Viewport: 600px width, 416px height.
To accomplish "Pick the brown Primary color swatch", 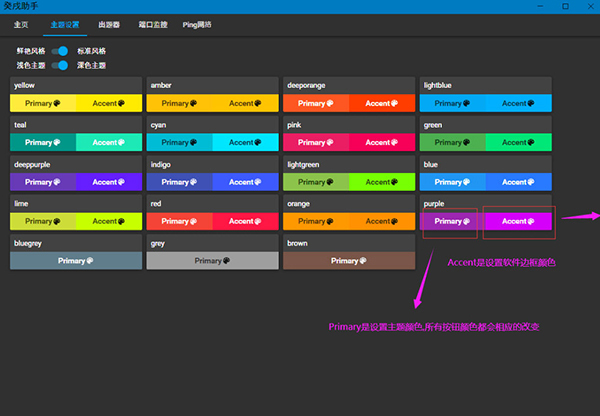I will [x=347, y=261].
